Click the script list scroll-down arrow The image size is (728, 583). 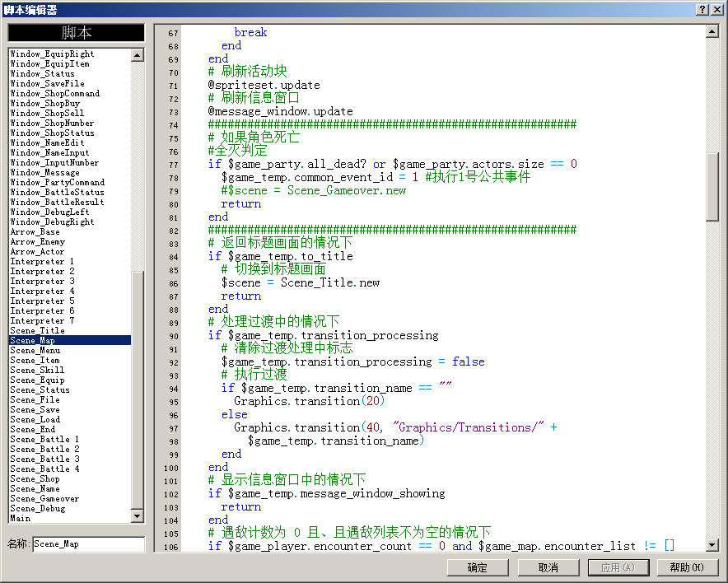click(x=137, y=515)
